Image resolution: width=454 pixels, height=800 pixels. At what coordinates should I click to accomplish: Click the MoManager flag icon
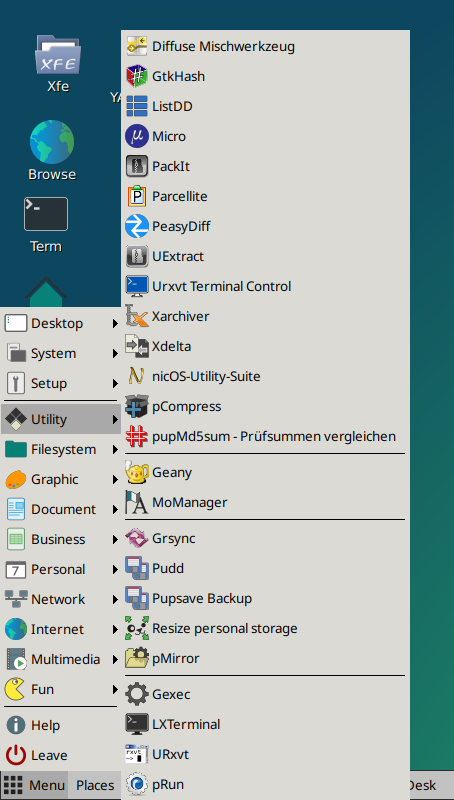click(137, 503)
